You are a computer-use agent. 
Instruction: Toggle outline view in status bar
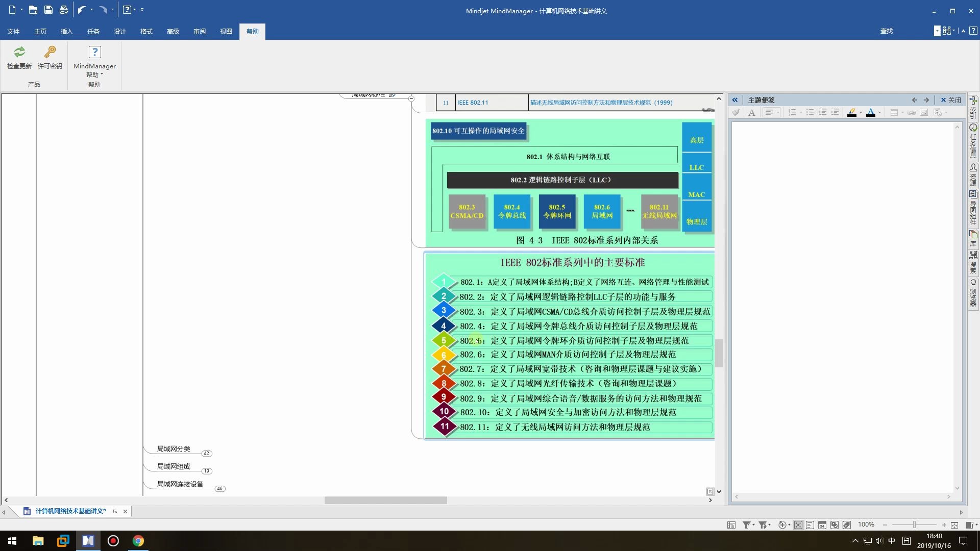pyautogui.click(x=810, y=525)
